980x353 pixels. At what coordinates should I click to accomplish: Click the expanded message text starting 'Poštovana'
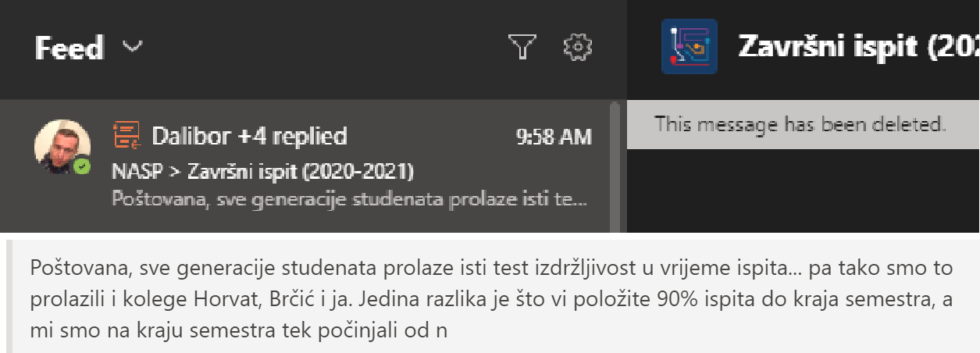[x=492, y=299]
